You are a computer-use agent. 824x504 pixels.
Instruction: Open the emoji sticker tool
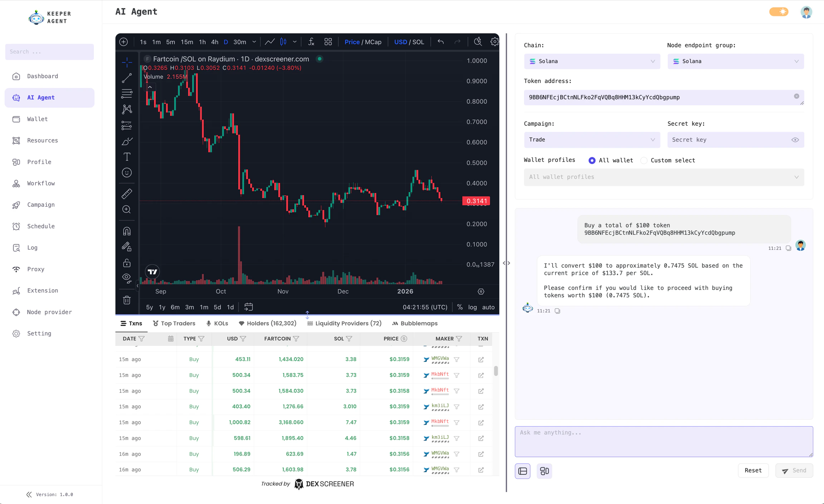(x=127, y=172)
